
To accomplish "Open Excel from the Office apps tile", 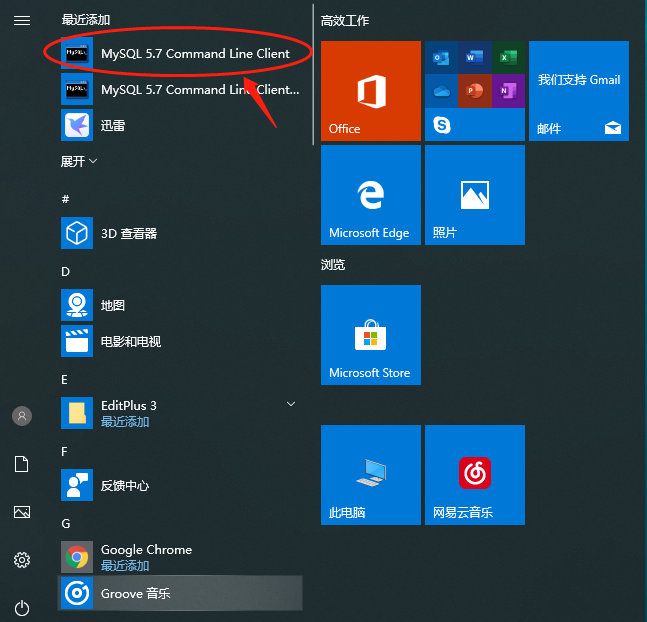I will click(508, 57).
